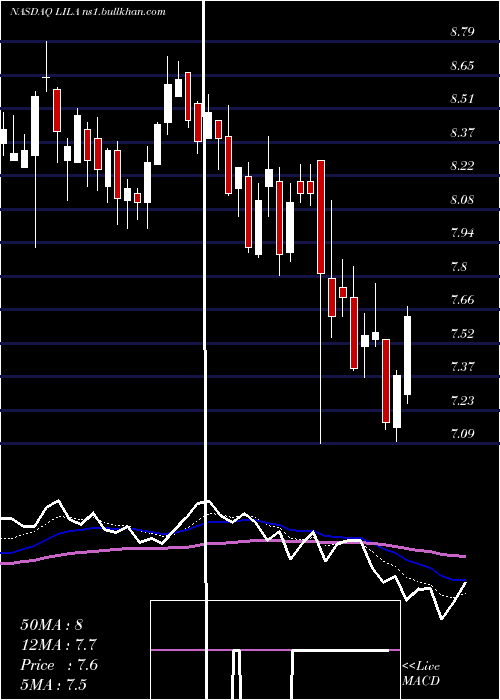Click the 8.08 price axis label
The image size is (500, 700).
coord(462,199)
